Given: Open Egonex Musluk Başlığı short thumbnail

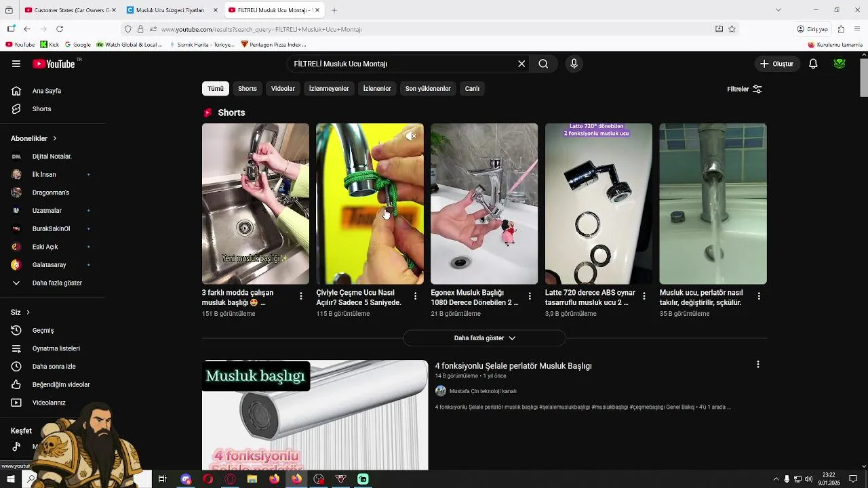Looking at the screenshot, I should (484, 203).
